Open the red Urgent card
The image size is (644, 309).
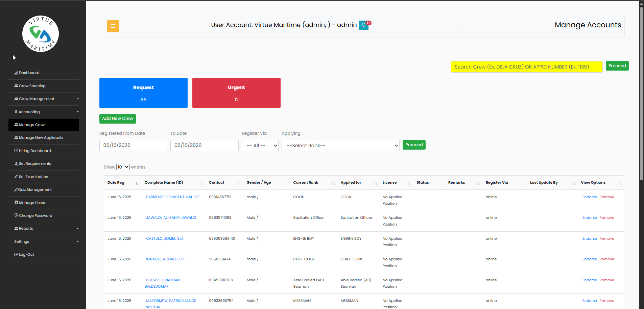click(x=236, y=93)
